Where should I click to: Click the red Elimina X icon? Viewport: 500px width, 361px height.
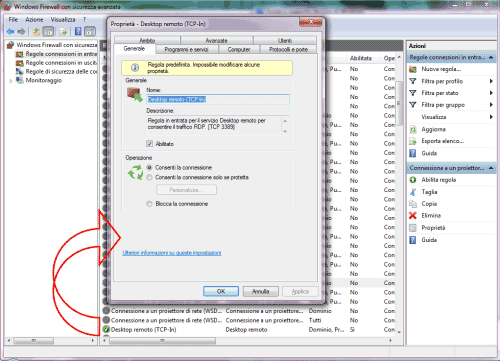pyautogui.click(x=413, y=216)
